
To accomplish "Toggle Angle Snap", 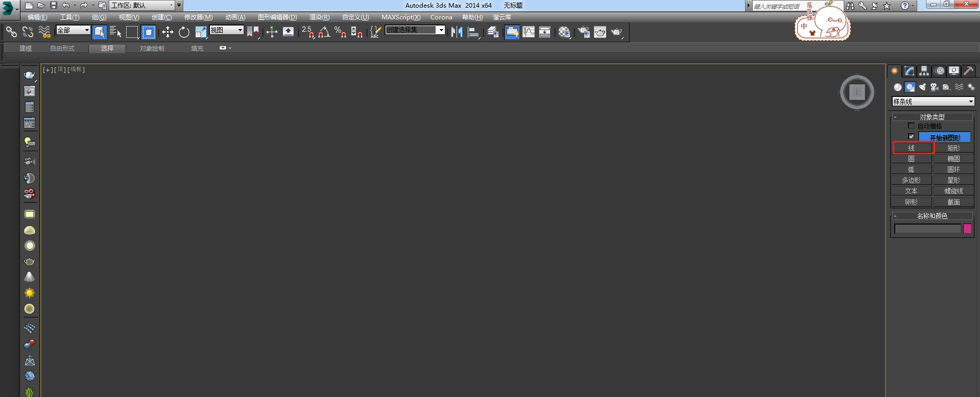I will click(324, 32).
